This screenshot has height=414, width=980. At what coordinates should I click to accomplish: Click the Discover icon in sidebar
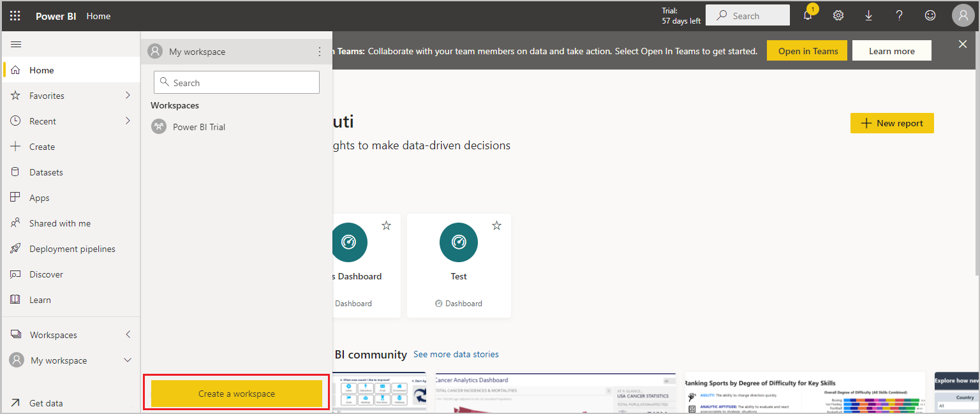pos(16,274)
